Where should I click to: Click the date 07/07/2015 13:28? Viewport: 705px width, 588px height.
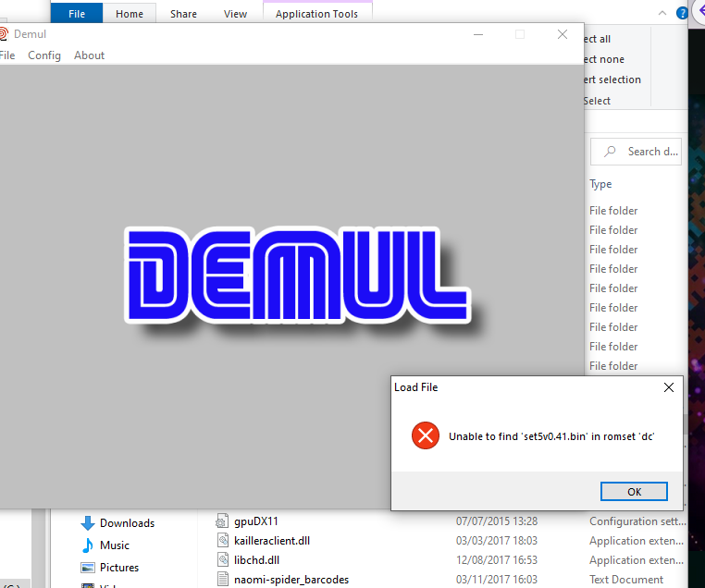pyautogui.click(x=497, y=521)
